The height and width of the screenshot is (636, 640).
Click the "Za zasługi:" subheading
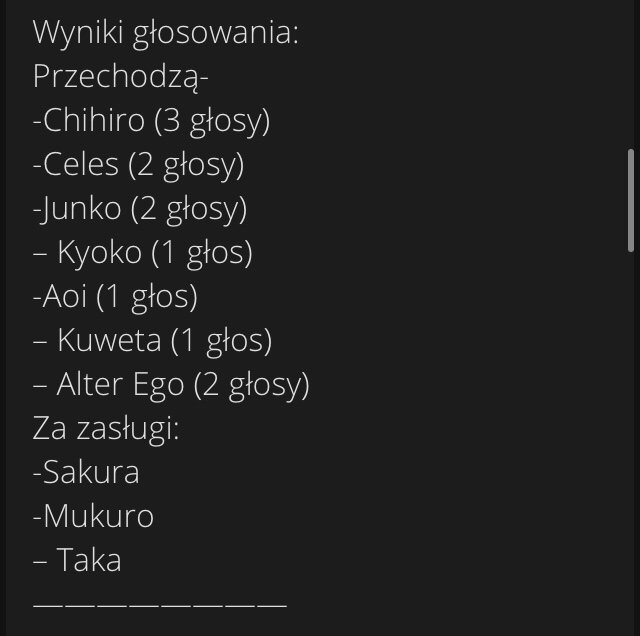tap(106, 429)
